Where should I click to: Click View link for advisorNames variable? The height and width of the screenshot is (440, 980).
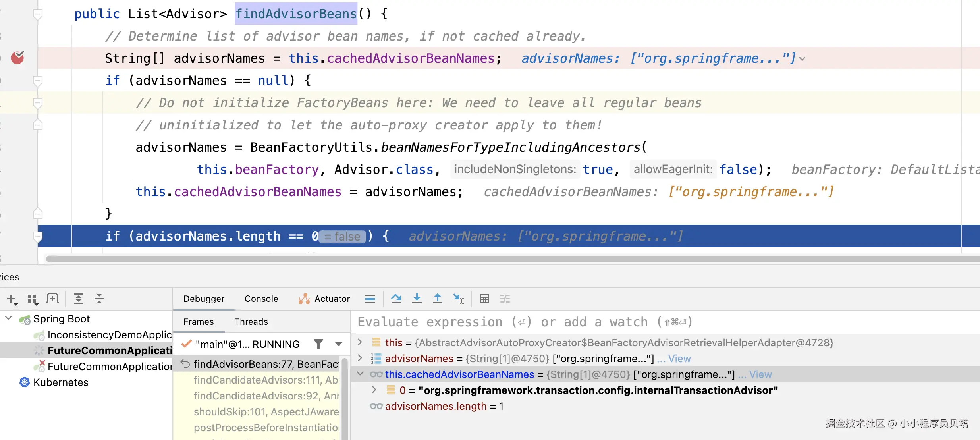[679, 359]
